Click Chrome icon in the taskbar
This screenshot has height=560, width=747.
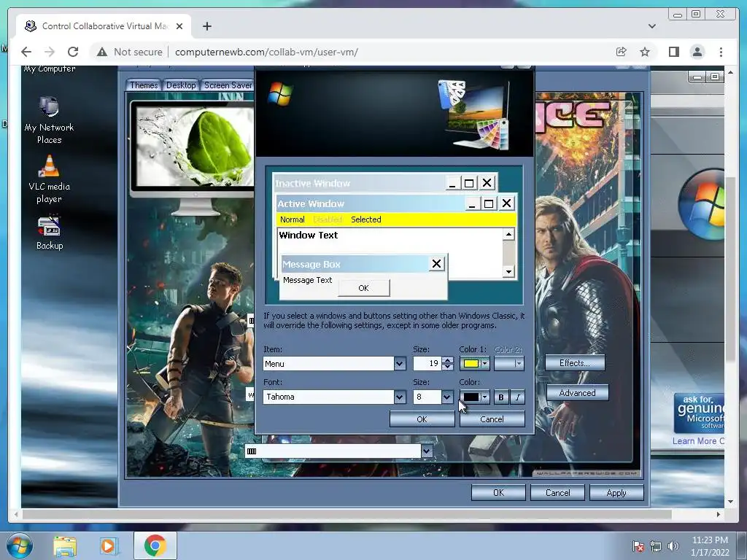(155, 545)
